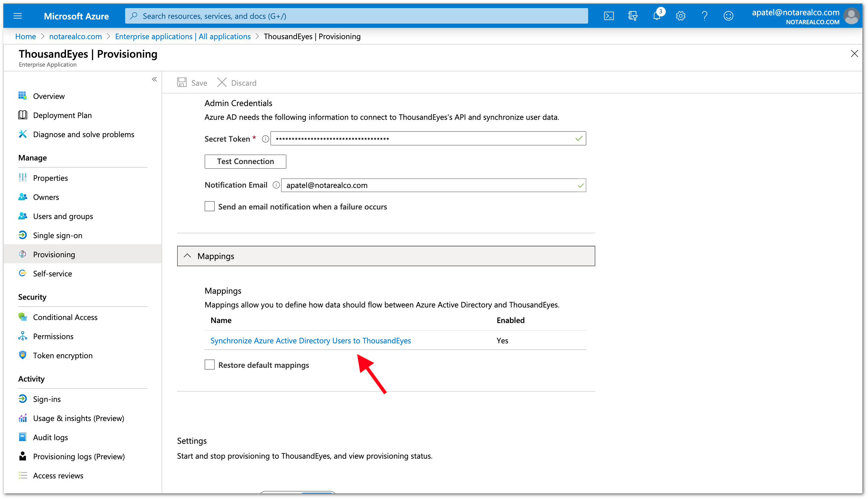Focus the top search box

click(x=356, y=16)
